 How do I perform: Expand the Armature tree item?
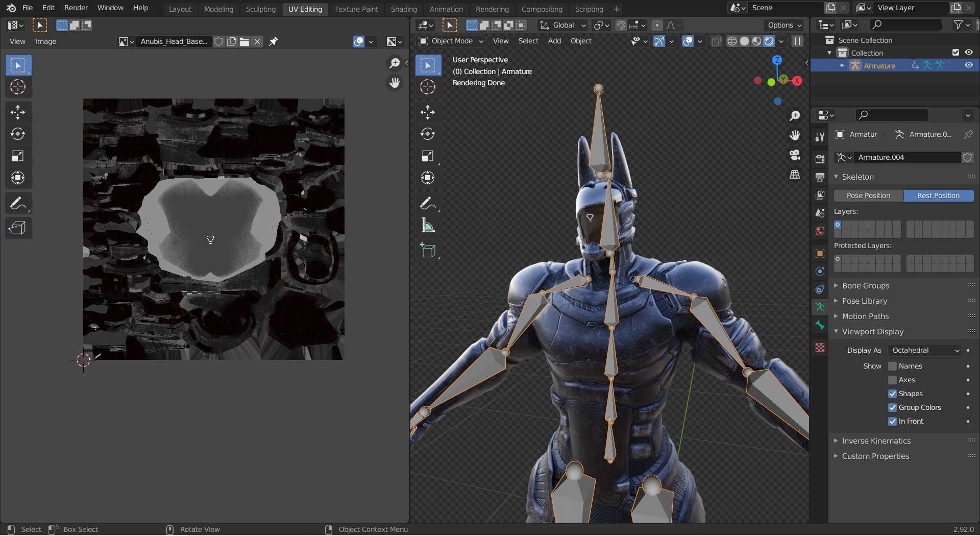pos(842,65)
